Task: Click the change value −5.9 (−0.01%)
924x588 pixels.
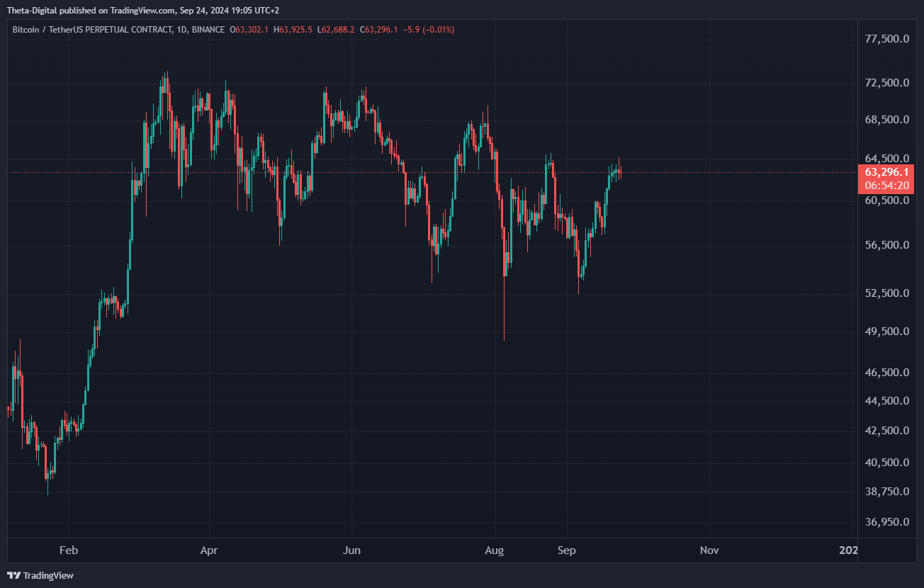Action: tap(428, 30)
